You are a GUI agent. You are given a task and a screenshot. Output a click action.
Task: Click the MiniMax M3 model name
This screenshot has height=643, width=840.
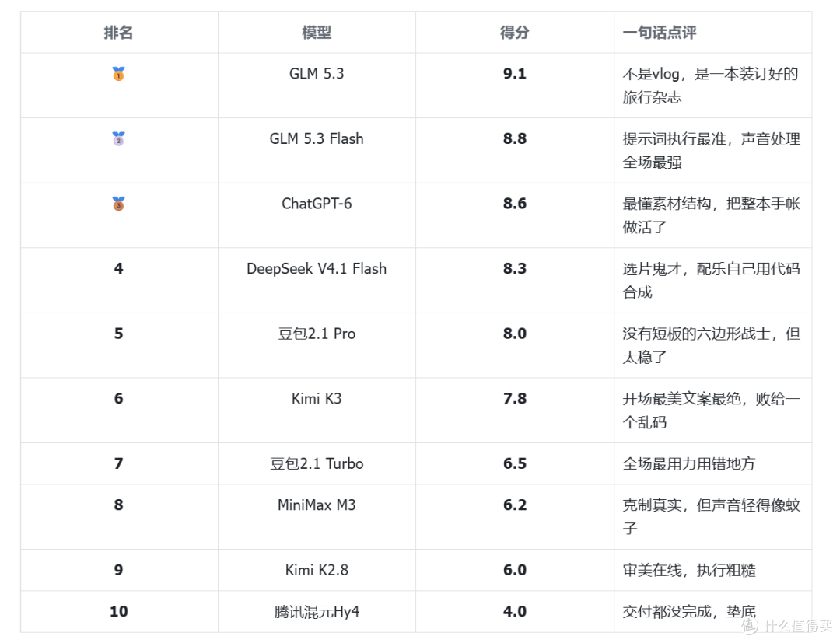pyautogui.click(x=317, y=505)
